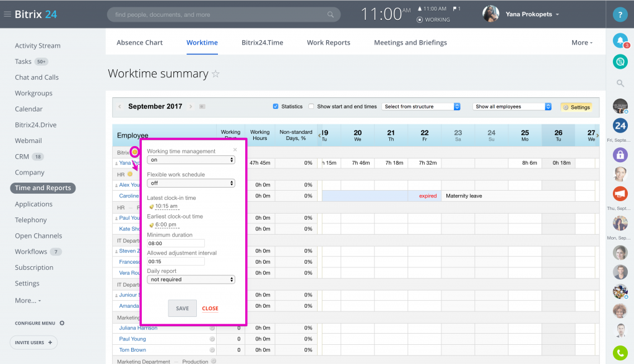Open Workflows in left sidebar
The height and width of the screenshot is (364, 634).
point(31,251)
